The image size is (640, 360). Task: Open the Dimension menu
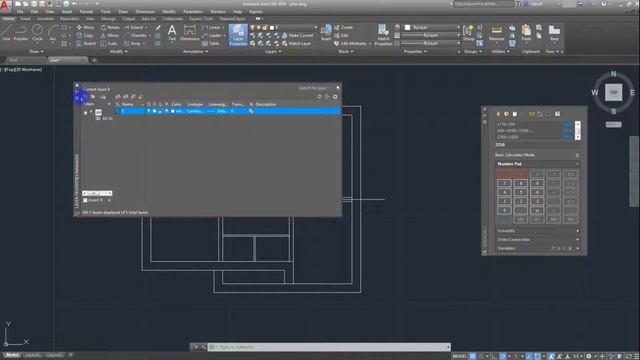tap(145, 12)
